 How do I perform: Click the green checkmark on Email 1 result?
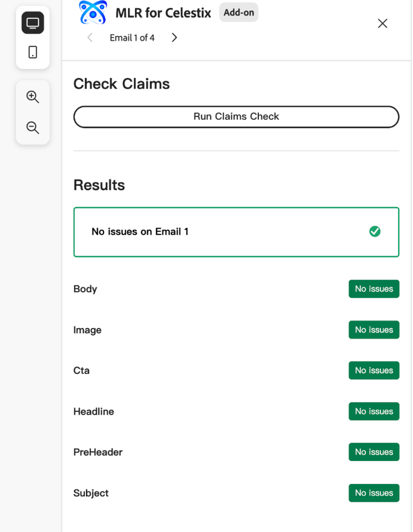point(374,232)
